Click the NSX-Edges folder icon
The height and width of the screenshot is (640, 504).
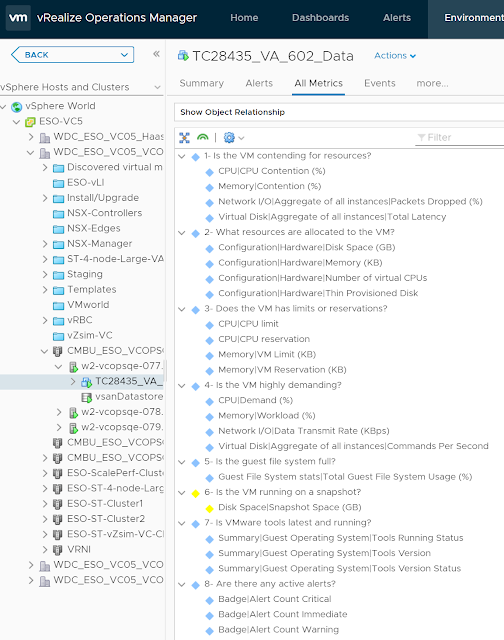(x=58, y=229)
